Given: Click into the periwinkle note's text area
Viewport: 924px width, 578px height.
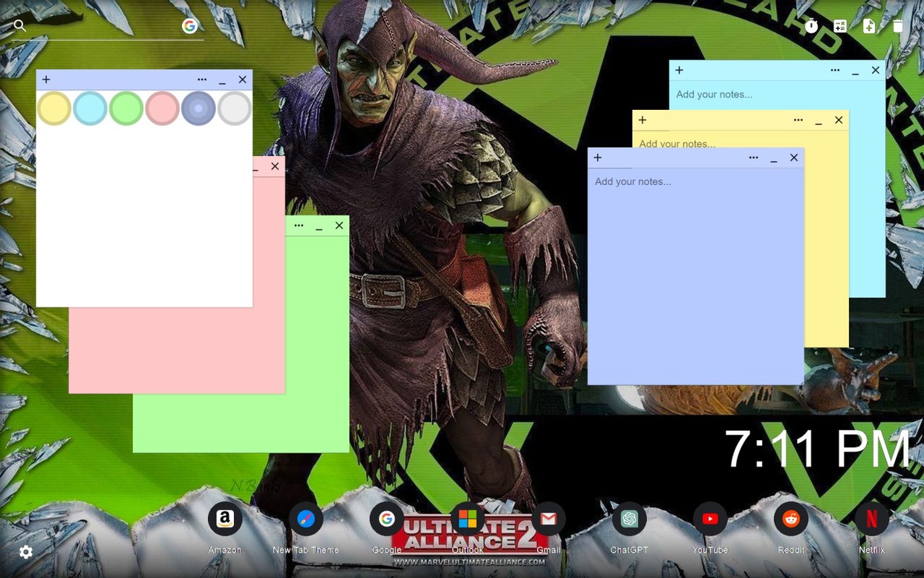Looking at the screenshot, I should pyautogui.click(x=696, y=276).
